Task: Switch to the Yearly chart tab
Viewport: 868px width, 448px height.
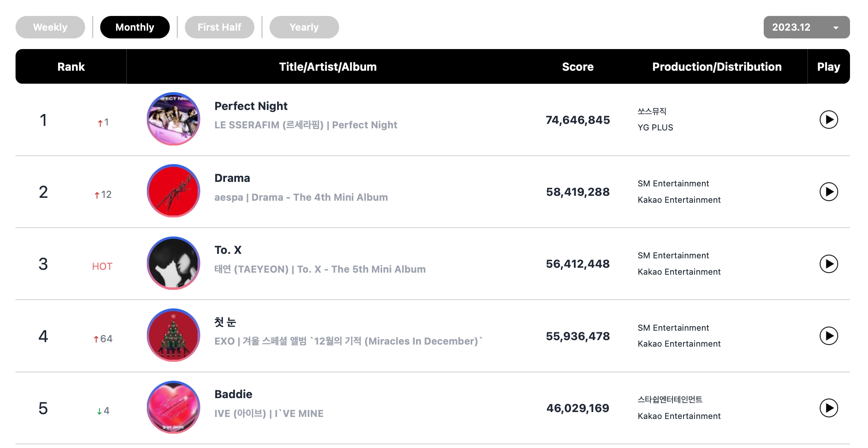Action: (x=304, y=27)
